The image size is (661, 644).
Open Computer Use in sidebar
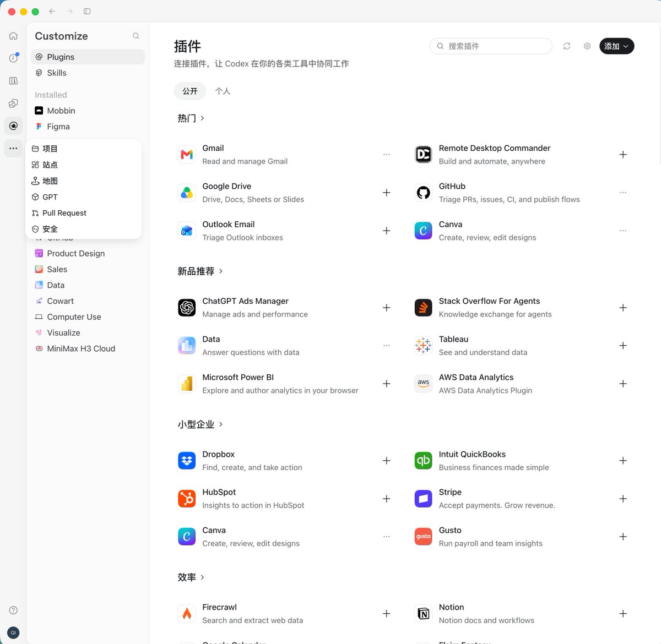pos(88,317)
